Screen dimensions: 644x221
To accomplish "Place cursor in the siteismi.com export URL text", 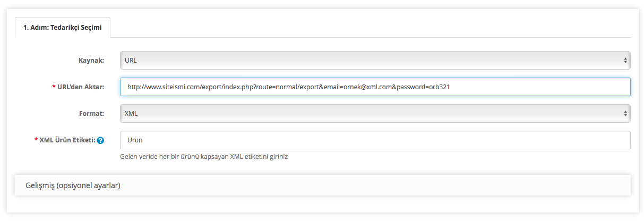I will point(289,87).
